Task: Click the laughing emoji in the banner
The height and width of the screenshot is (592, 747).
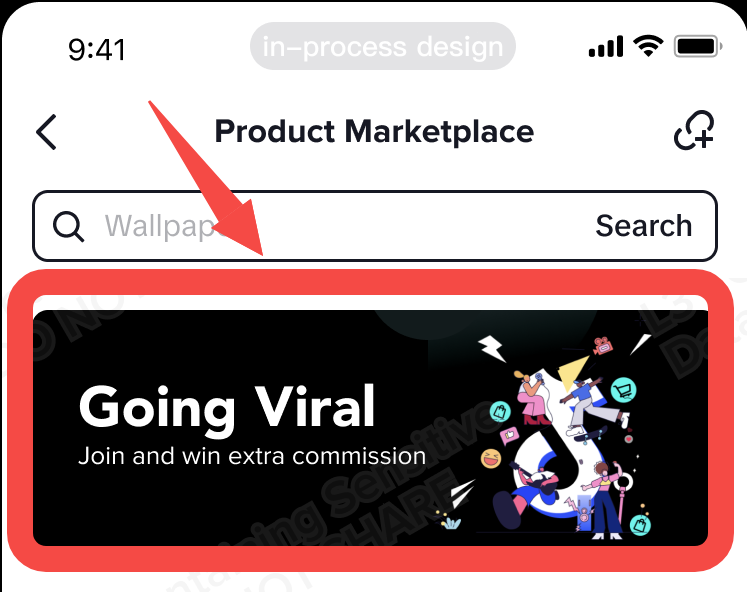Action: point(491,459)
